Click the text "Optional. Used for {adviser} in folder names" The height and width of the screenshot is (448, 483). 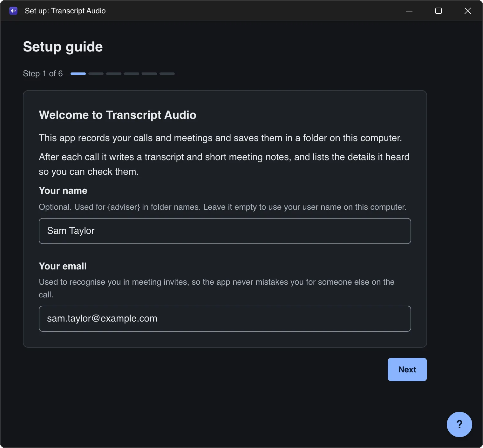(119, 207)
